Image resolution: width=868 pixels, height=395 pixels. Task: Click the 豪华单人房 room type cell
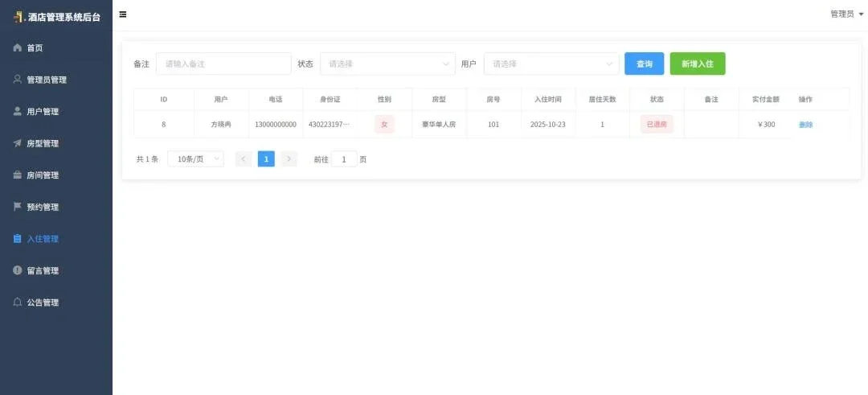pos(439,124)
